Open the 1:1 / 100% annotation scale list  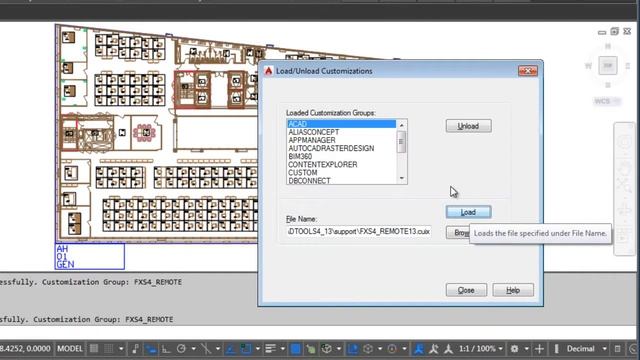[x=481, y=349]
